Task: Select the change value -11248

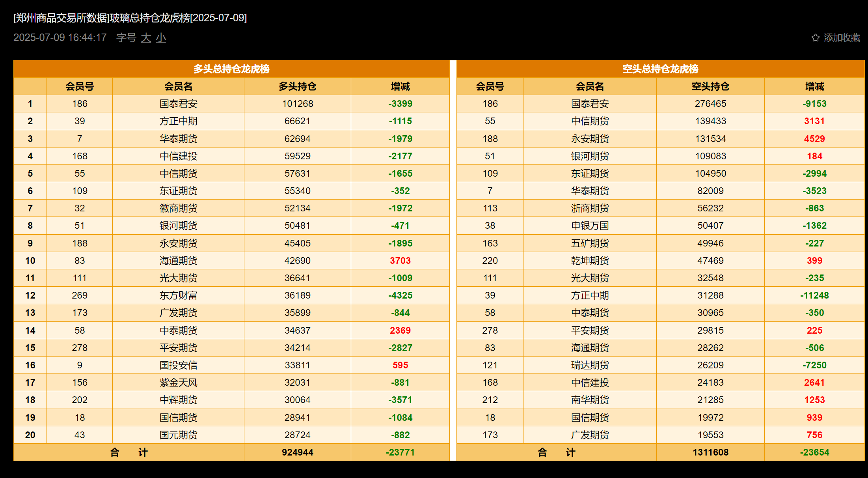Action: pos(814,295)
